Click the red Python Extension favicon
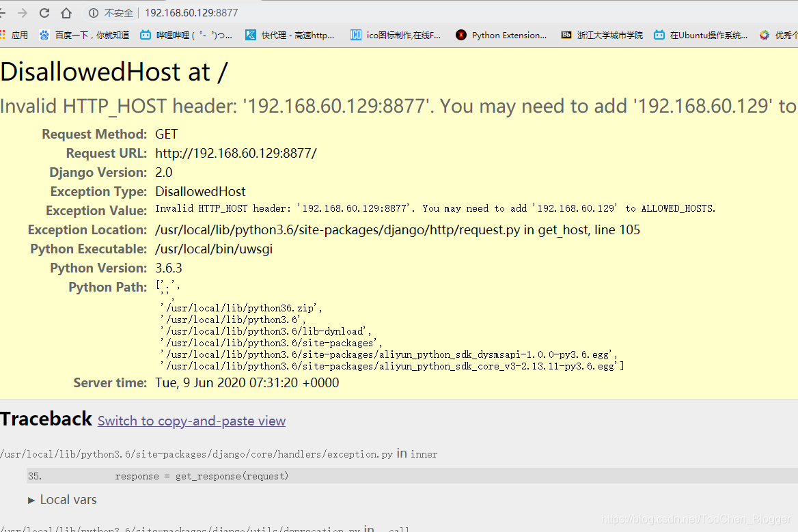 coord(460,35)
